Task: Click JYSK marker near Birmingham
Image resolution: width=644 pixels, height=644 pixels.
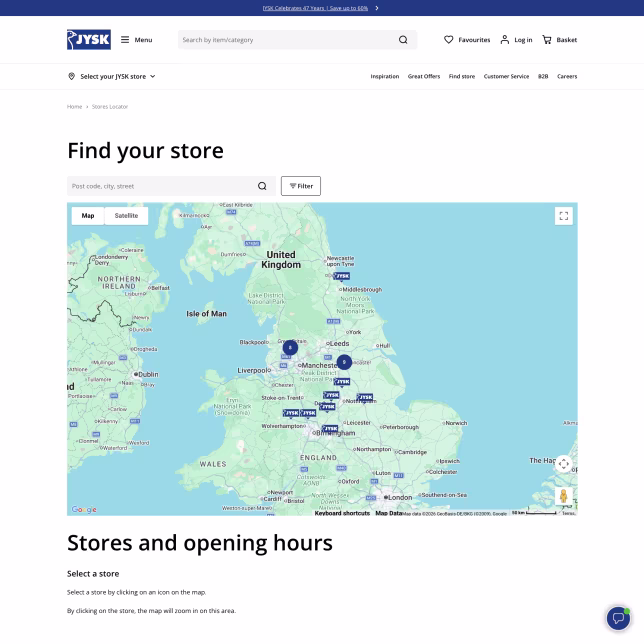Action: pyautogui.click(x=330, y=429)
